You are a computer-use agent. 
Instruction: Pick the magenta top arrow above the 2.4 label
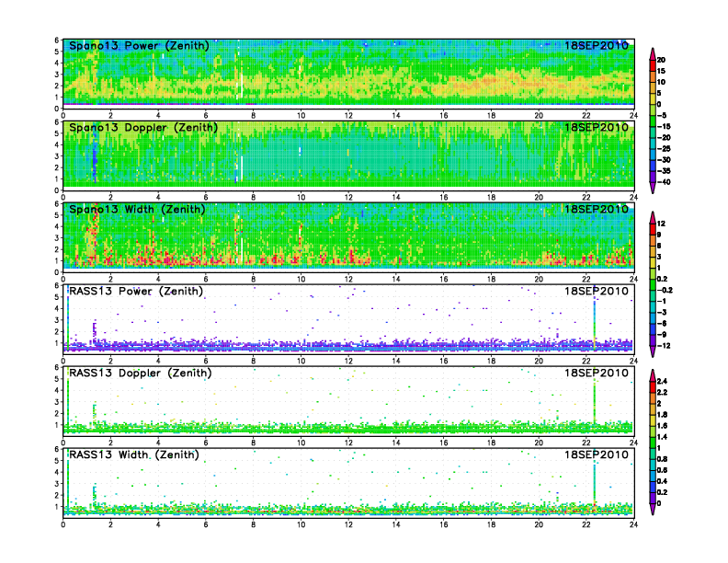pos(653,375)
